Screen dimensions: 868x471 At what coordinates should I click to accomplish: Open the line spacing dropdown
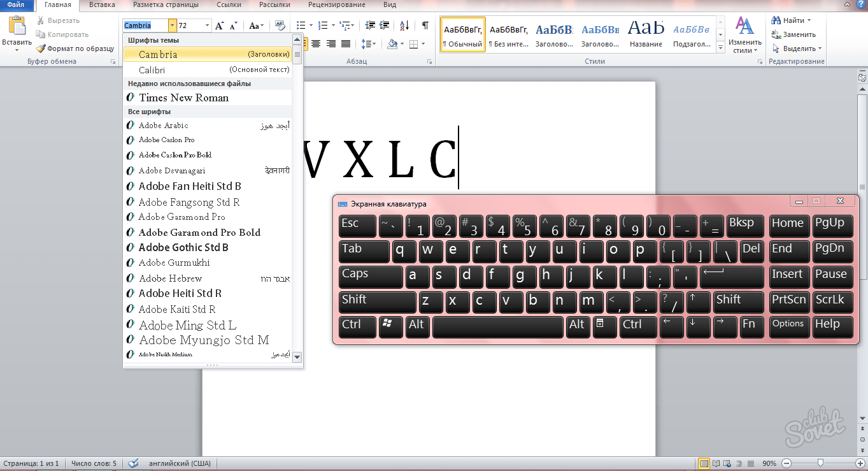click(369, 44)
